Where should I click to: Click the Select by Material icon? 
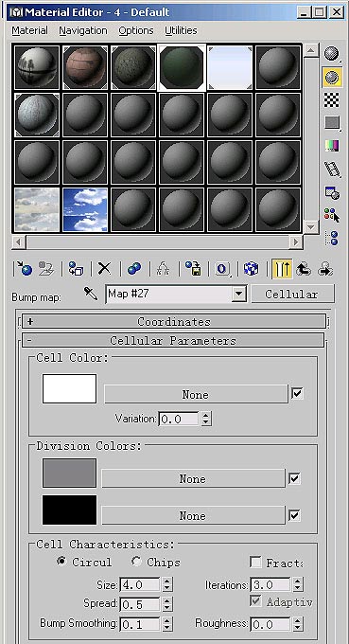point(332,215)
